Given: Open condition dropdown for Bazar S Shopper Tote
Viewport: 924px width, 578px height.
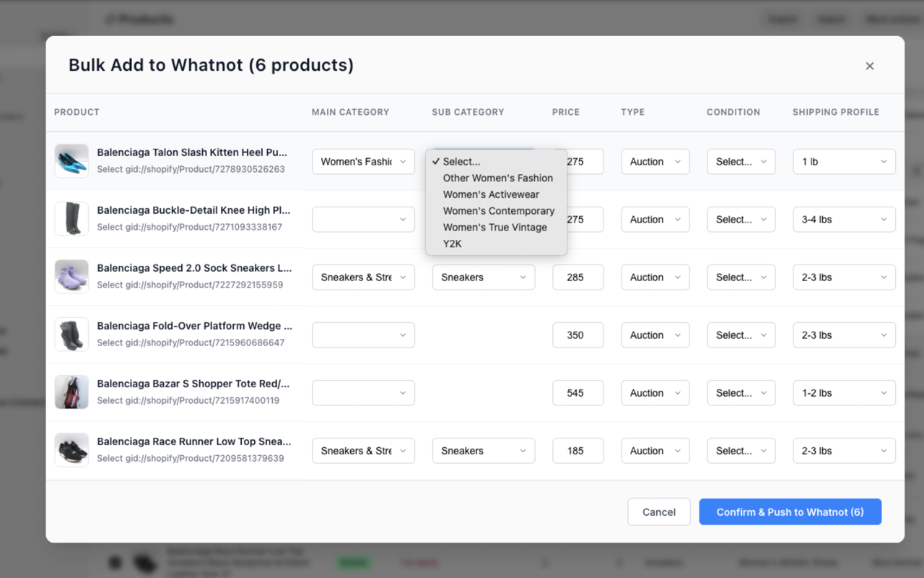Looking at the screenshot, I should pyautogui.click(x=741, y=393).
